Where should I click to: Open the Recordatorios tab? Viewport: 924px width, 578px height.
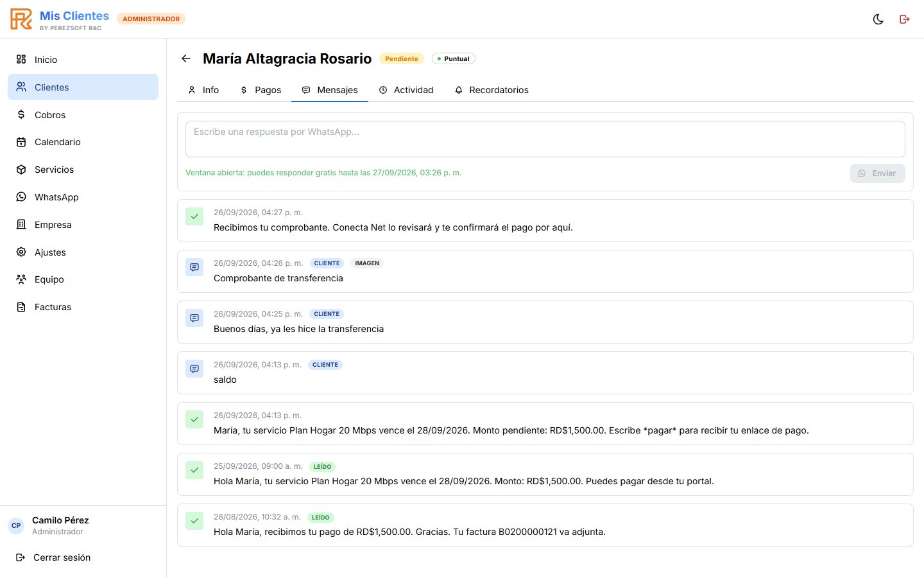[492, 90]
